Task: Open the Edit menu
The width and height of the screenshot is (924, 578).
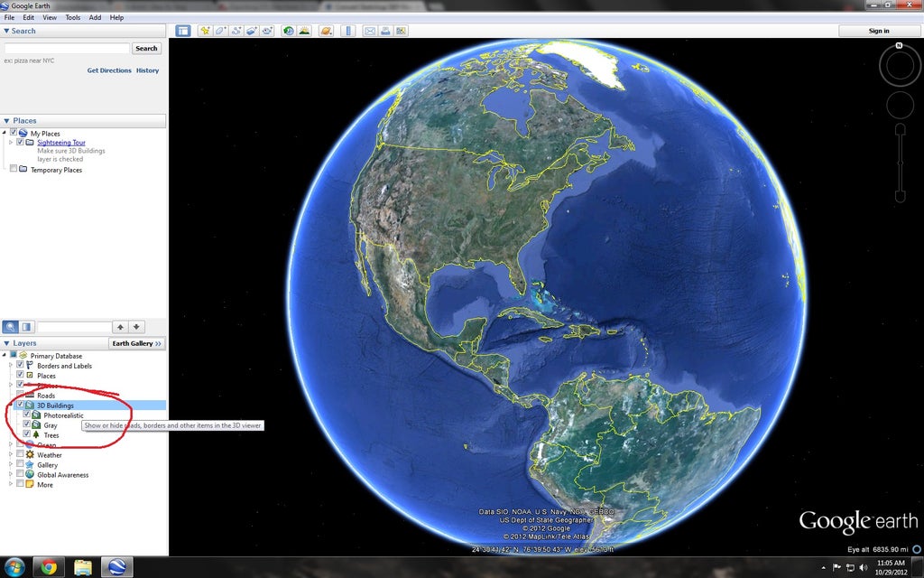Action: tap(28, 18)
